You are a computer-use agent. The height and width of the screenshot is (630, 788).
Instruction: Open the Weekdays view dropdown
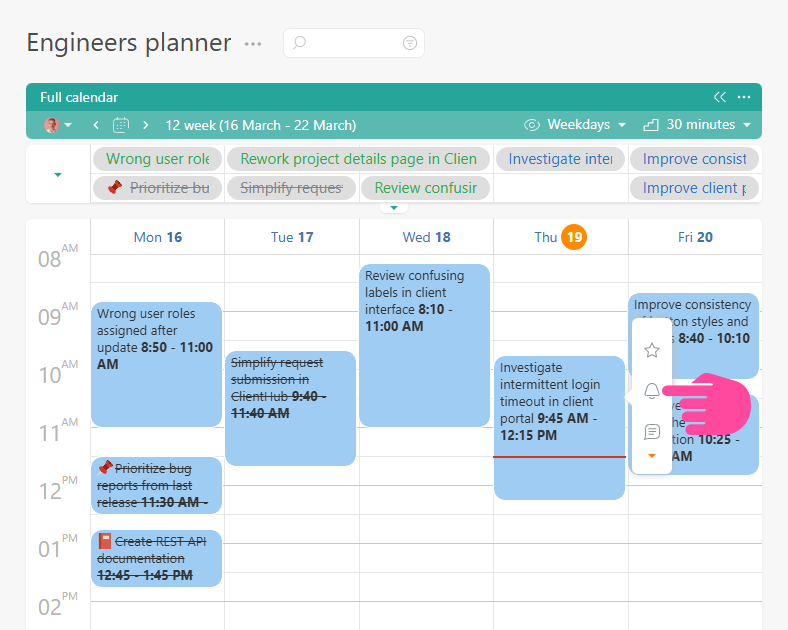[575, 125]
